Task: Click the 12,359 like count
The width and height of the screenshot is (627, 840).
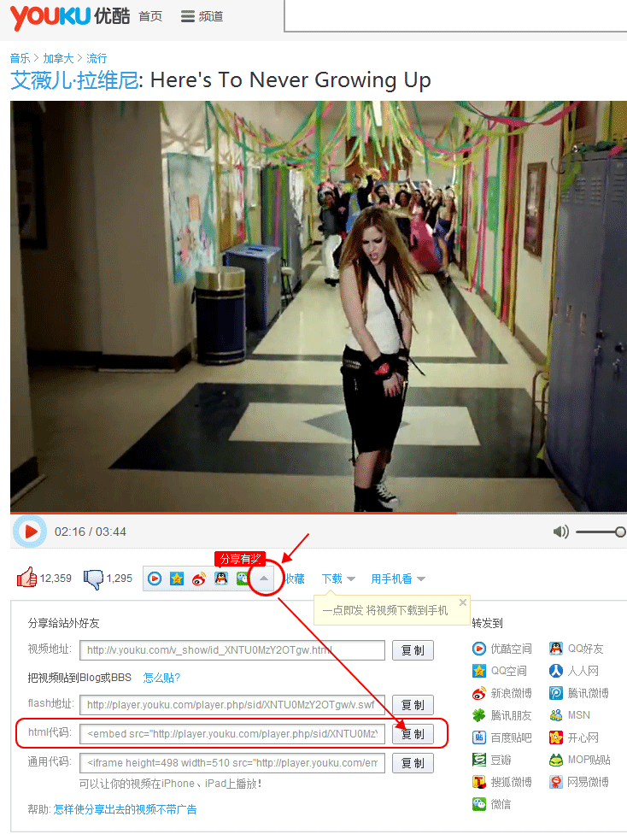Action: click(56, 579)
